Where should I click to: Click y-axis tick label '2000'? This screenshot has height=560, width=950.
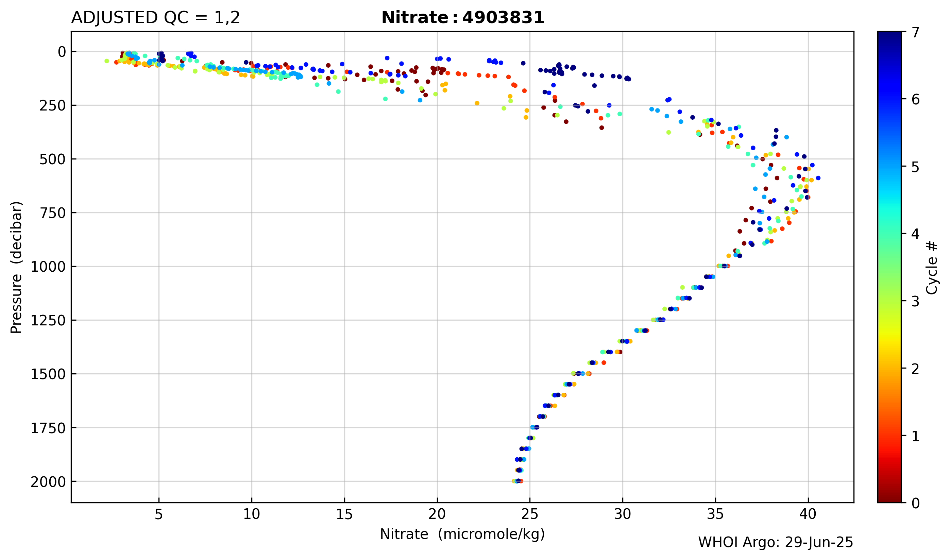(48, 482)
